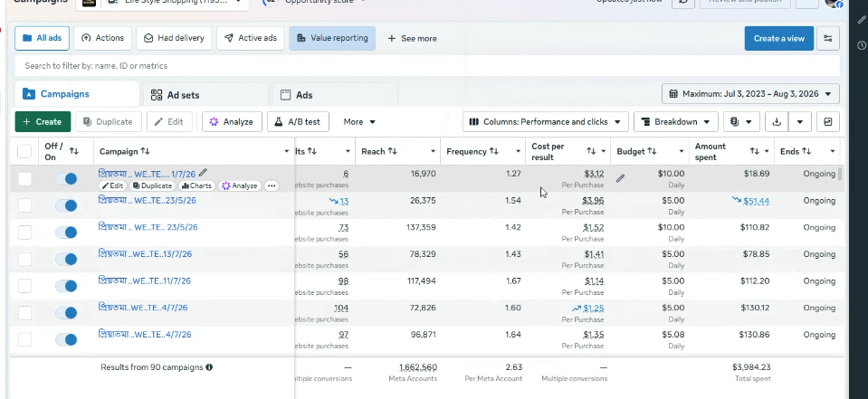
Task: Click the Analyze button in the toolbar
Action: (232, 122)
